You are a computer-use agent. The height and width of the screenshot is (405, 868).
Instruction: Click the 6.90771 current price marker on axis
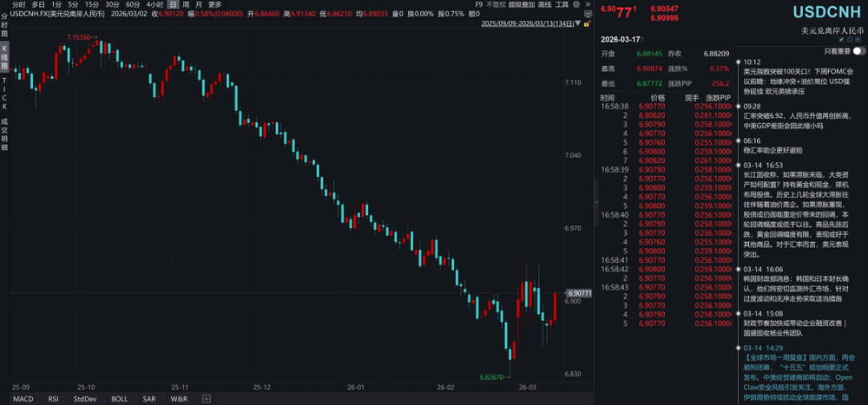(x=577, y=294)
